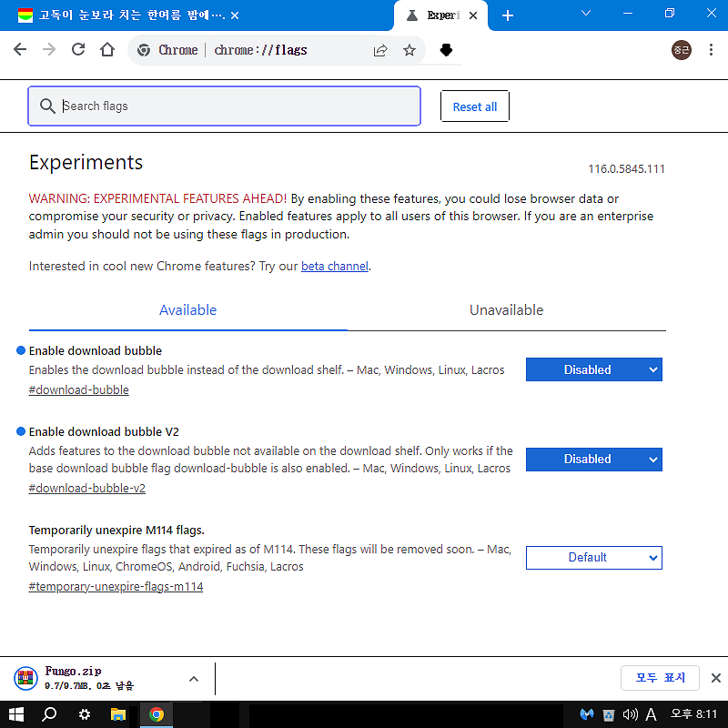Open a new tab with plus button
The height and width of the screenshot is (728, 728).
[x=508, y=15]
